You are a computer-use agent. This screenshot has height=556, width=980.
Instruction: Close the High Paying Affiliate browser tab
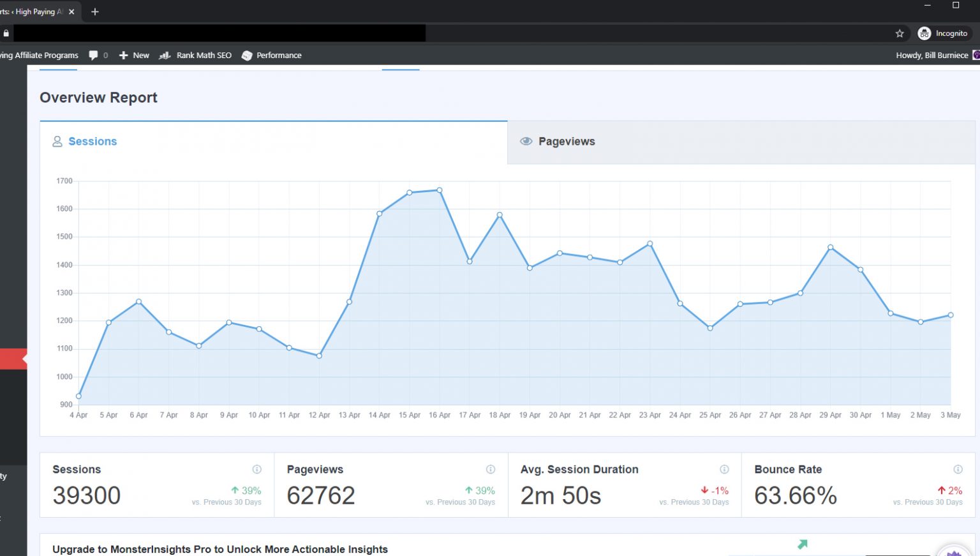coord(71,11)
